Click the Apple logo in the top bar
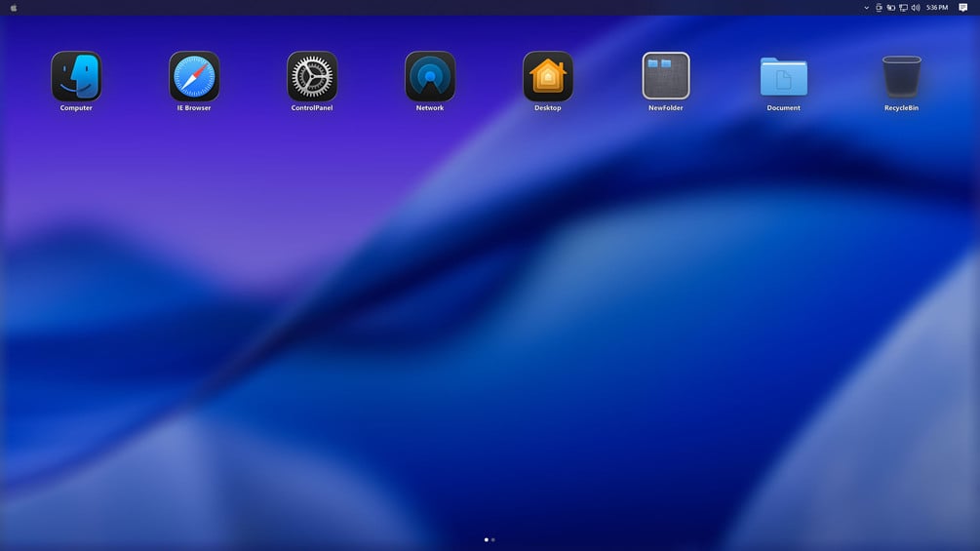The image size is (980, 551). [14, 8]
